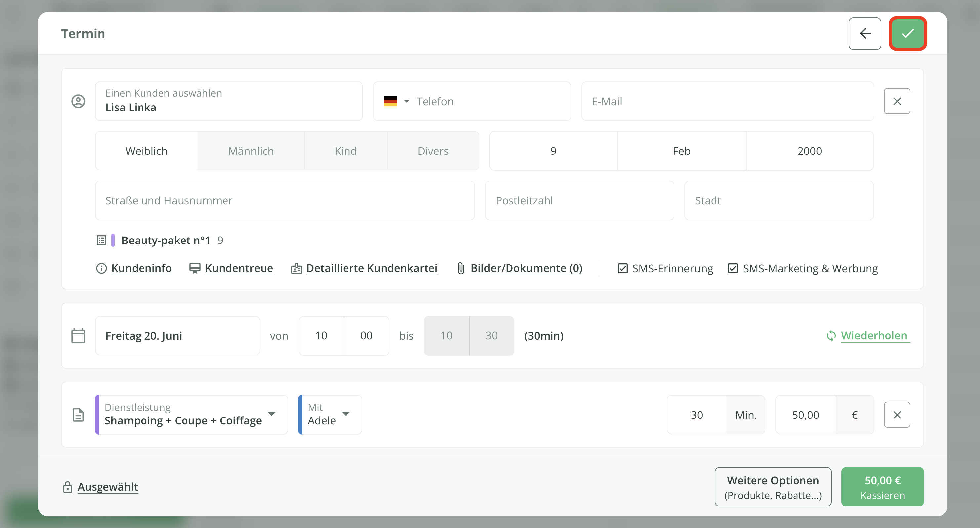Click Straße und Hausnummer field
Screen dimensions: 980x528
(285, 200)
